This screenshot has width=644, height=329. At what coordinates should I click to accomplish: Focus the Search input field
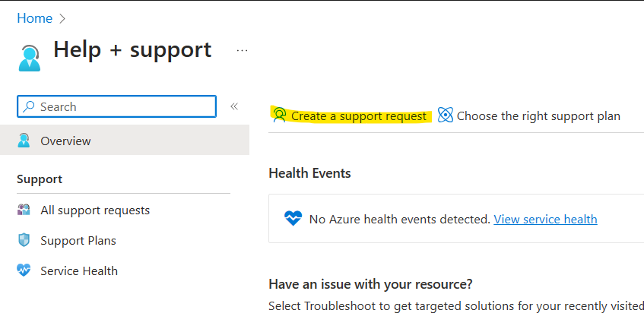click(x=116, y=106)
